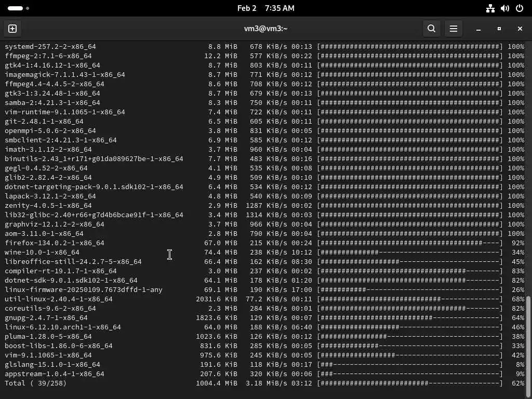Close the terminal window
Viewport: 532px width, 399px height.
[x=520, y=29]
